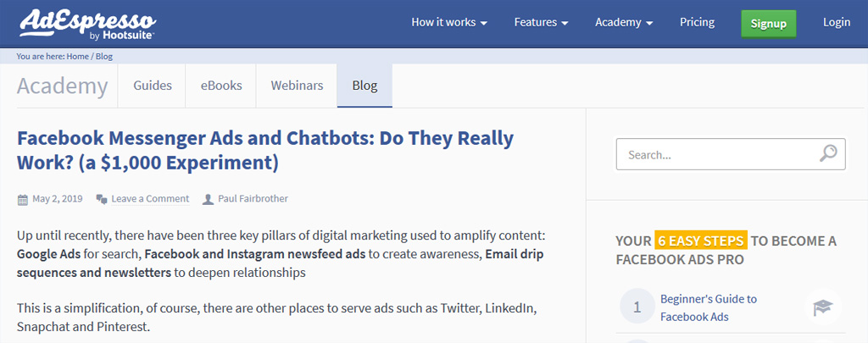Open the Academy dropdown in top navigation

click(624, 23)
